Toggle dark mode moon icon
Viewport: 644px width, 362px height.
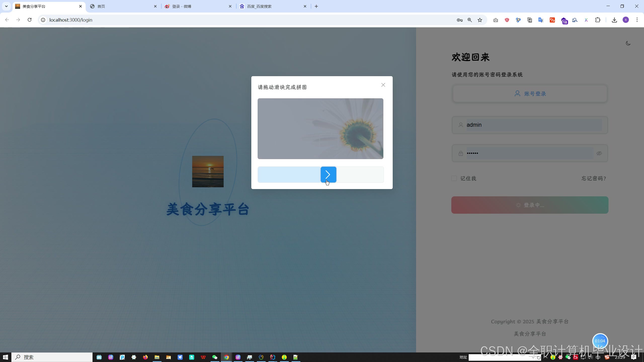[x=628, y=43]
